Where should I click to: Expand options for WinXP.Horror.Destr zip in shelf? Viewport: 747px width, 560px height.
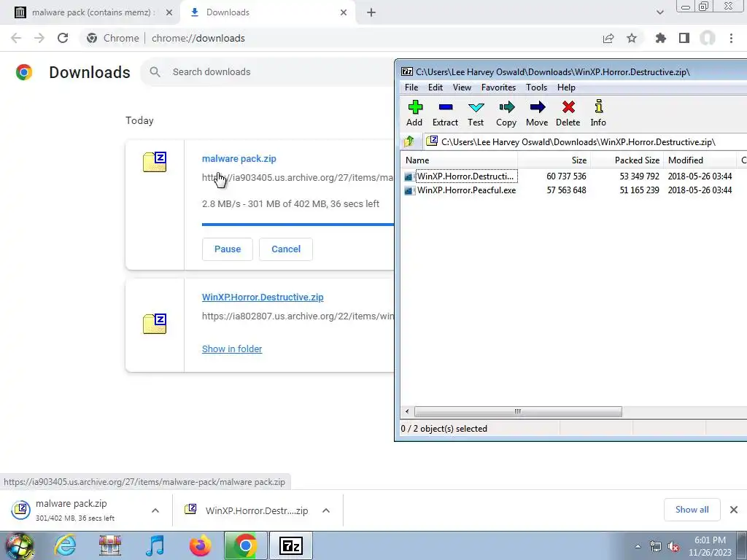[326, 510]
